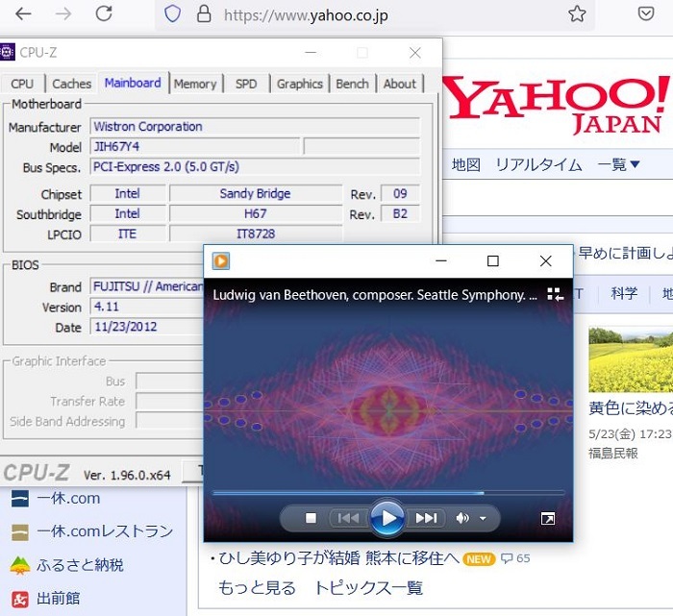Image resolution: width=673 pixels, height=616 pixels.
Task: Open the About tab in CPU-Z
Action: pos(400,84)
